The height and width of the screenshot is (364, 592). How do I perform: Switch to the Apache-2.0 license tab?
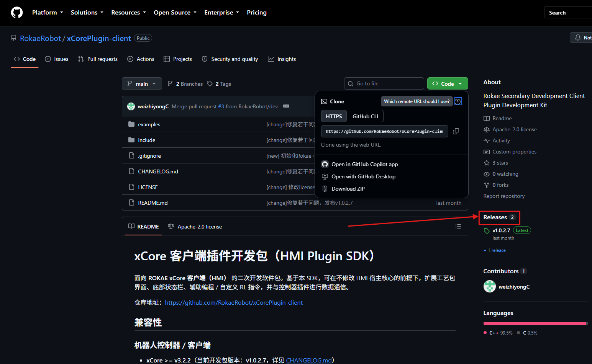(195, 227)
